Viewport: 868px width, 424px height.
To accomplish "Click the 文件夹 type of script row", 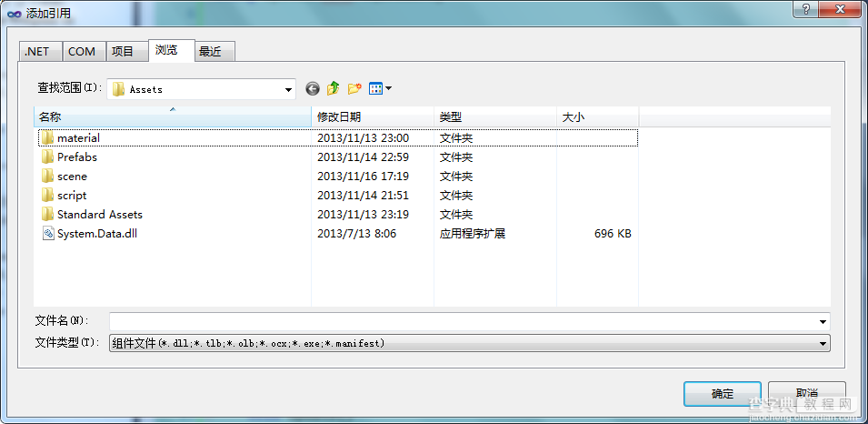I will [x=456, y=195].
